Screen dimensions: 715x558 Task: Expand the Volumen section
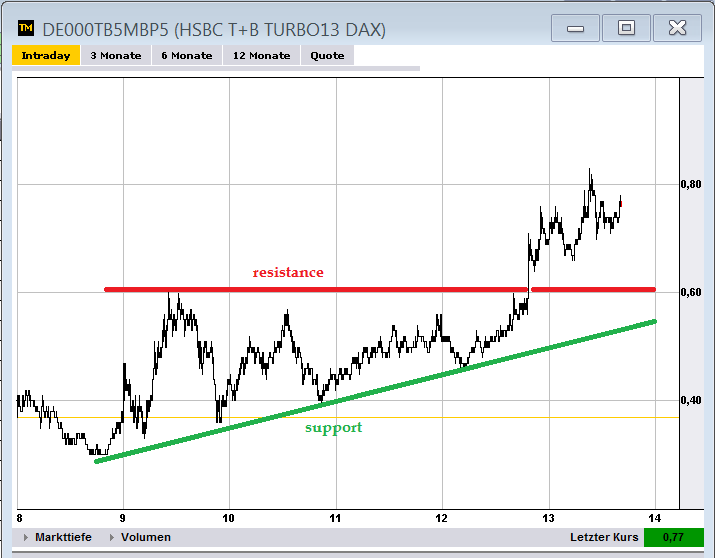tap(140, 537)
